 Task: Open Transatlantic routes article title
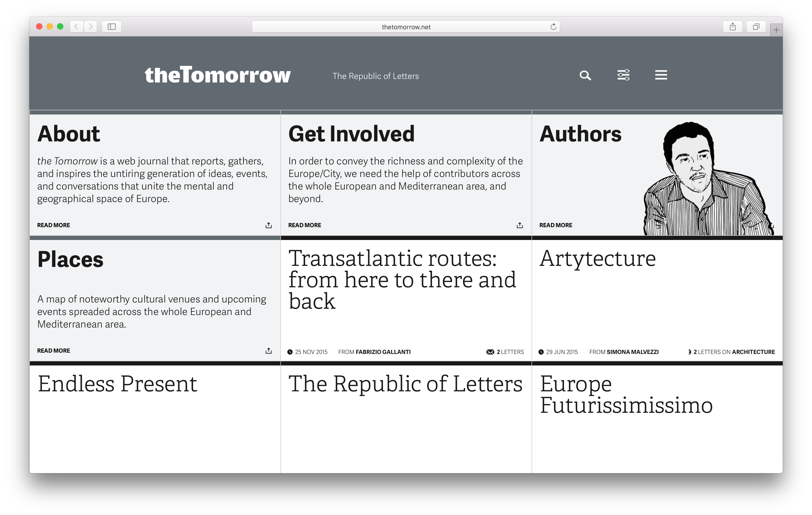(x=402, y=279)
